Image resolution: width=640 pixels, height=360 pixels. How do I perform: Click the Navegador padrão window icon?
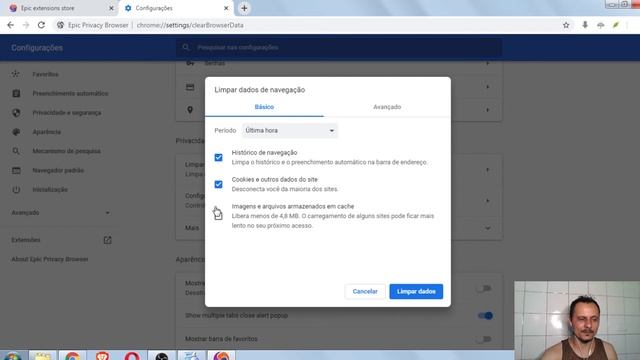(x=16, y=170)
